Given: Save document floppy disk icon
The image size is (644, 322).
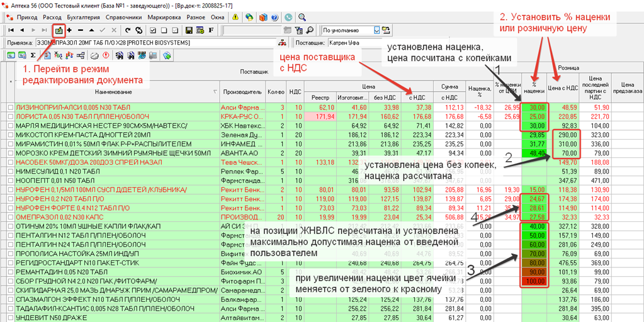Looking at the screenshot, I should [189, 30].
